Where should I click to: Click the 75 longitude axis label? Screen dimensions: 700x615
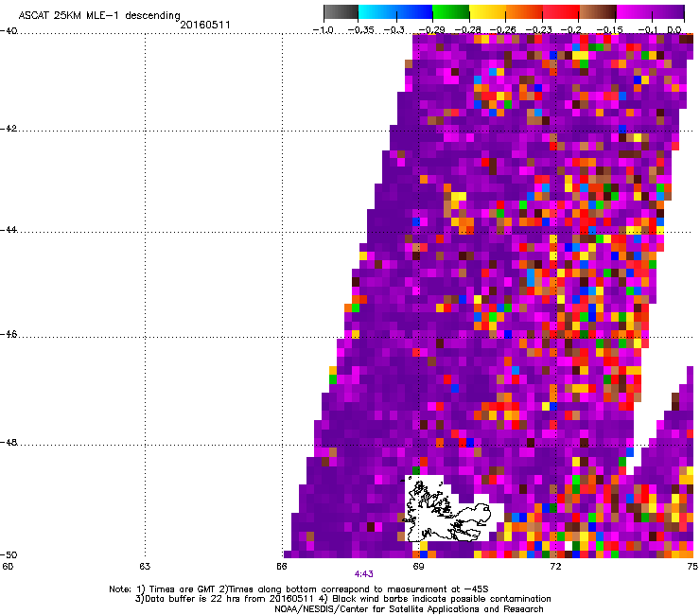pos(692,567)
